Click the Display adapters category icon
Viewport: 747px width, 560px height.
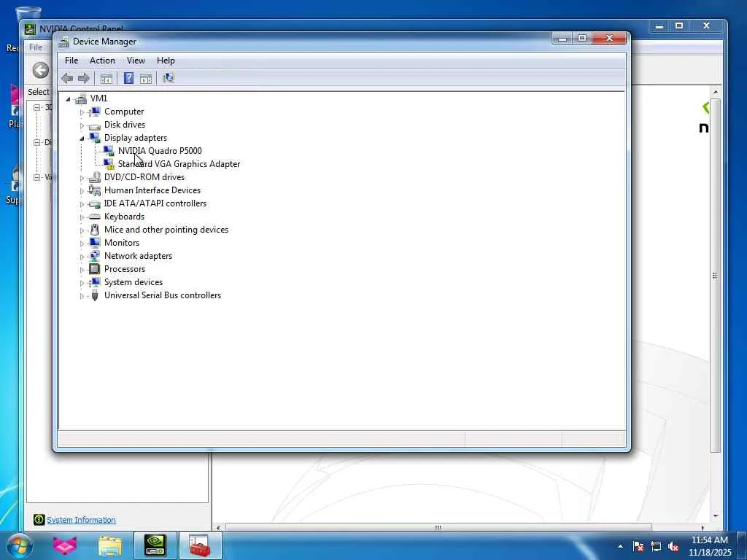click(x=95, y=138)
